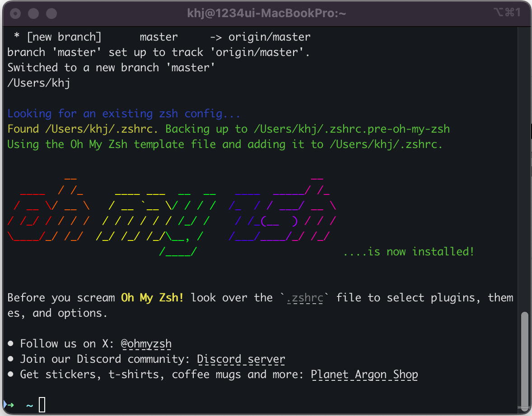Image resolution: width=532 pixels, height=416 pixels.
Task: Open the Planet Argon Shop link
Action: 364,374
